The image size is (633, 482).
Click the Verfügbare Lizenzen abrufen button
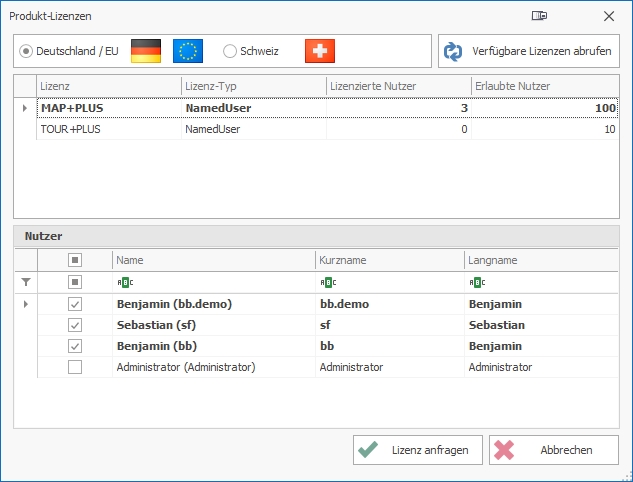(528, 51)
